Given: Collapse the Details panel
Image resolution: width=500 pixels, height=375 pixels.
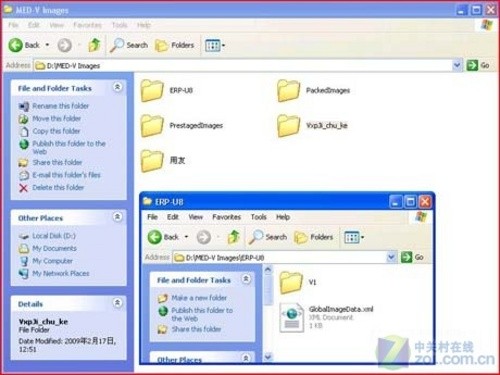Looking at the screenshot, I should tap(117, 303).
